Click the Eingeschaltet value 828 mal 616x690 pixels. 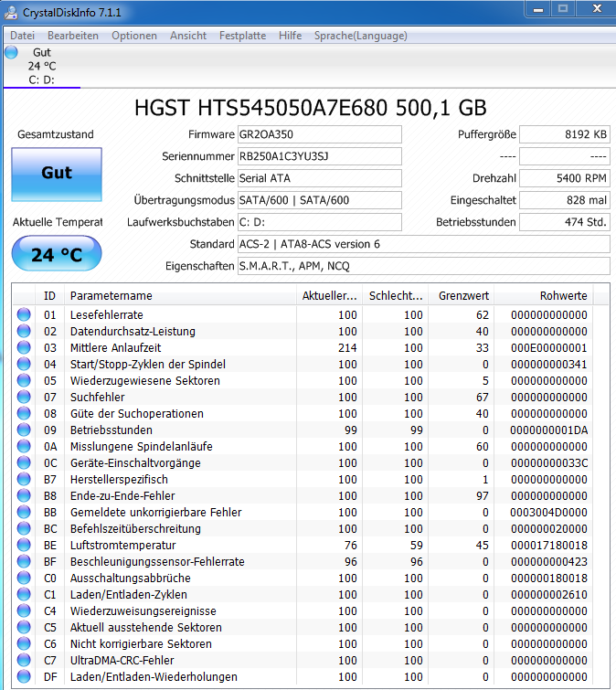tap(565, 201)
